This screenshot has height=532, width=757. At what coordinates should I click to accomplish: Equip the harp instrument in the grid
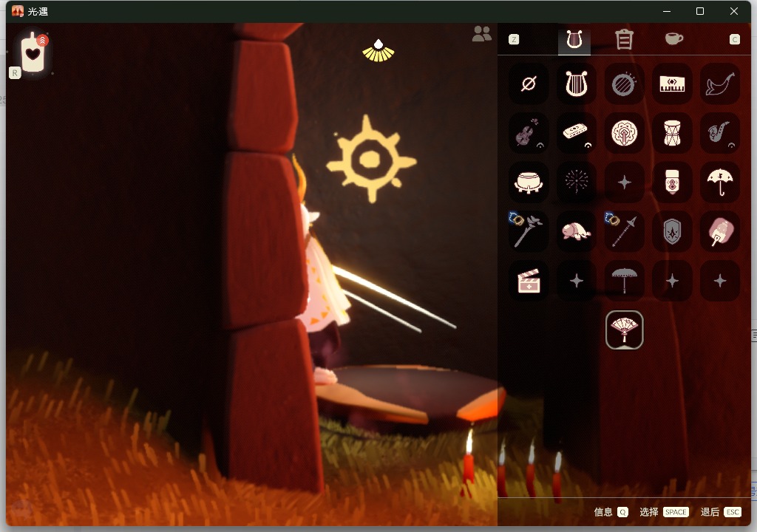577,84
